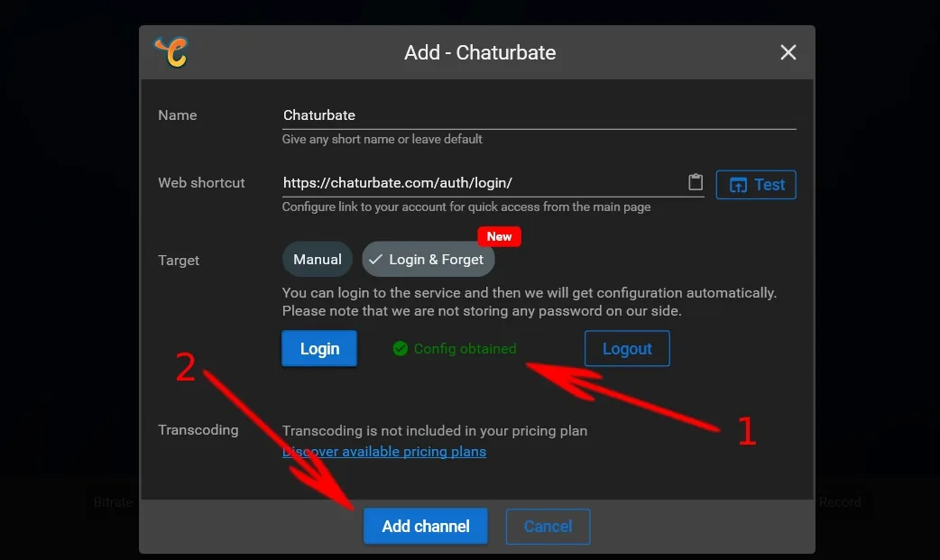The height and width of the screenshot is (560, 940).
Task: Click the 'Add - Chaturbate' dialog title
Action: (x=480, y=53)
